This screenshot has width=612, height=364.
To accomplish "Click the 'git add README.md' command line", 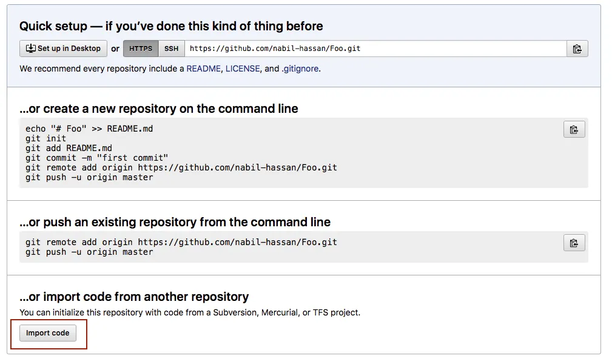I will pyautogui.click(x=69, y=148).
